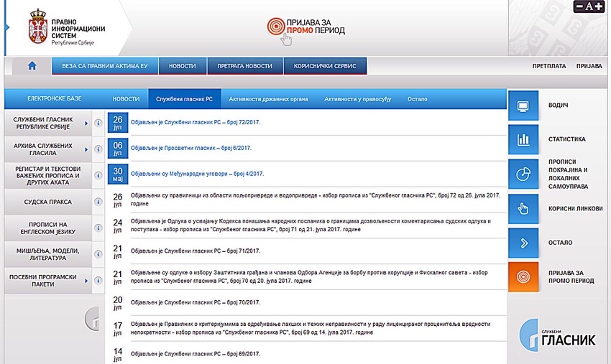Expand Посебни програмски пакети submenu arrow
Image resolution: width=611 pixels, height=364 pixels.
[86, 281]
